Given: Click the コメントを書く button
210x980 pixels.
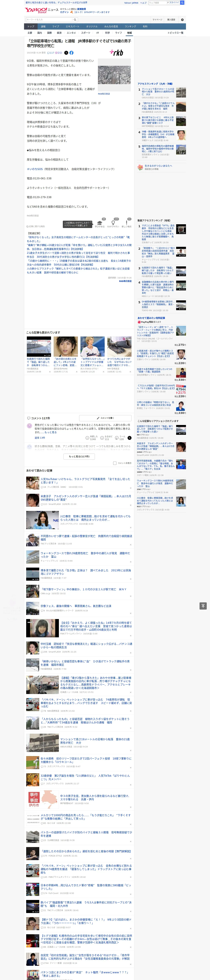Looking at the screenshot, I should [105, 418].
